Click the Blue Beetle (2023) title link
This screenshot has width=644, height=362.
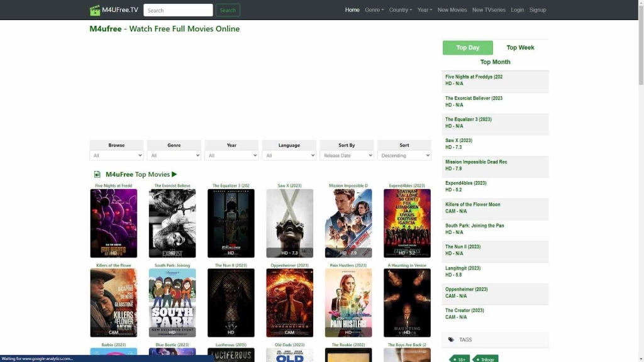pyautogui.click(x=172, y=345)
